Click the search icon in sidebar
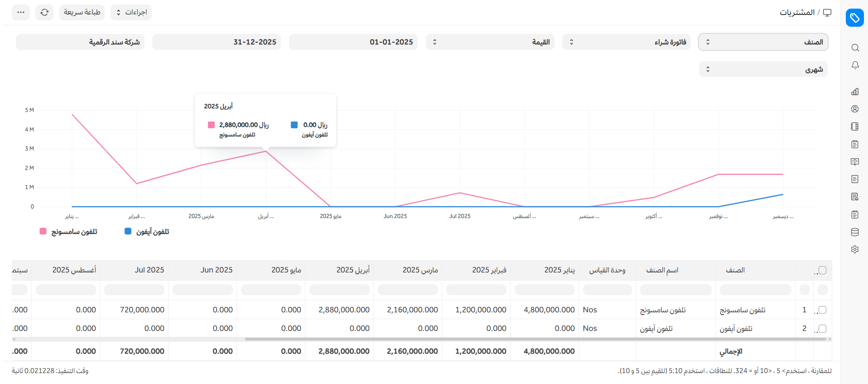This screenshot has height=384, width=868. click(x=855, y=48)
